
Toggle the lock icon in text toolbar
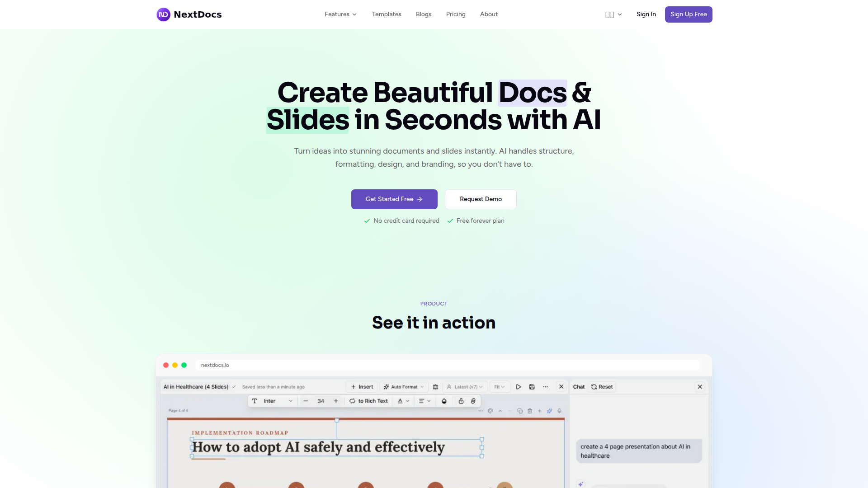461,401
